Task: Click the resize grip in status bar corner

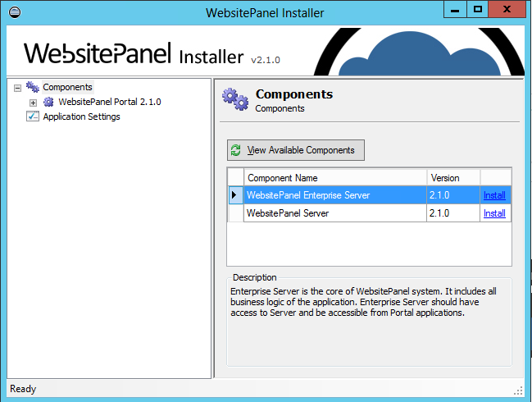Action: point(518,391)
